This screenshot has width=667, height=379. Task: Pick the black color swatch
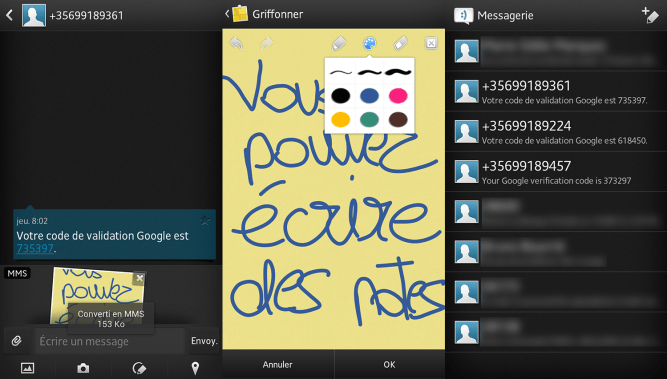[x=341, y=96]
